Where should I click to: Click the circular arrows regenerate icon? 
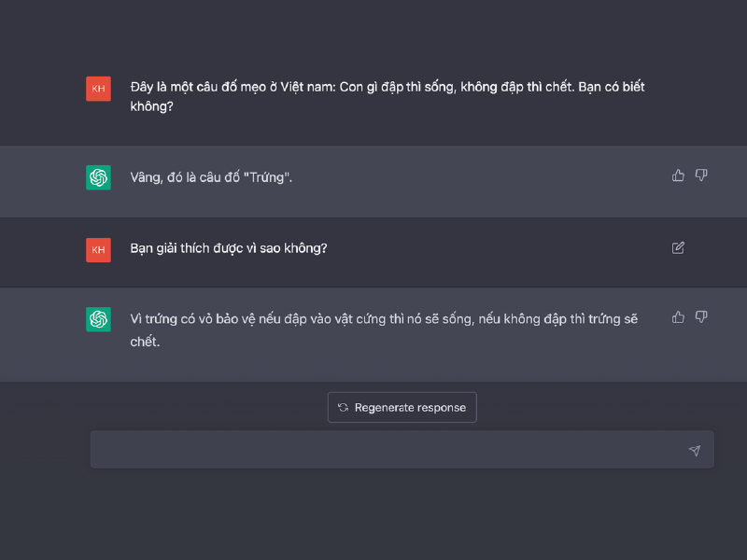(343, 408)
